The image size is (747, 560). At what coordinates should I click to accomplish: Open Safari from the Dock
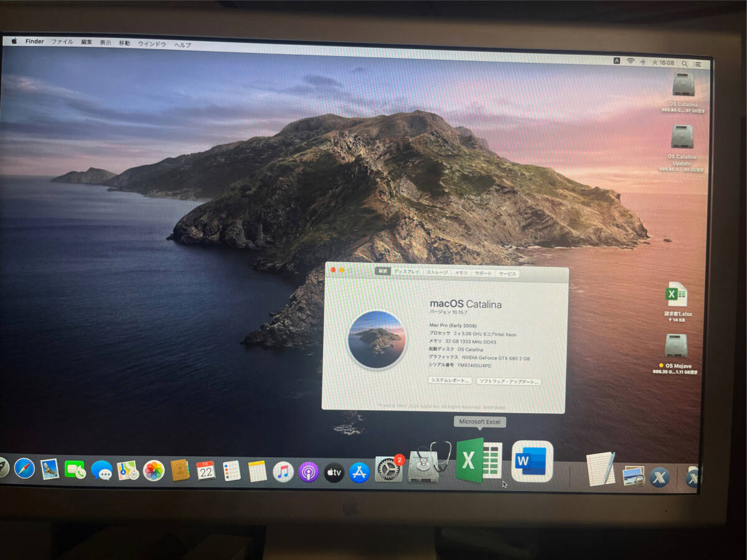(24, 468)
